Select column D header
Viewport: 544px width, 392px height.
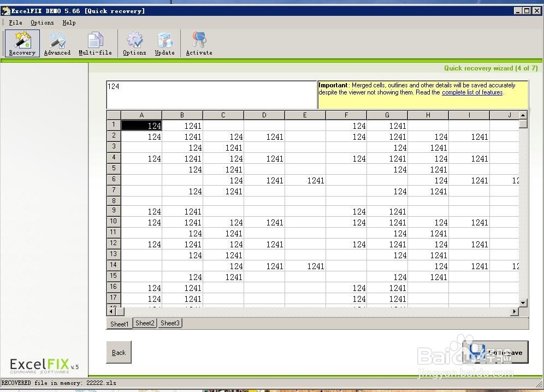pos(264,115)
